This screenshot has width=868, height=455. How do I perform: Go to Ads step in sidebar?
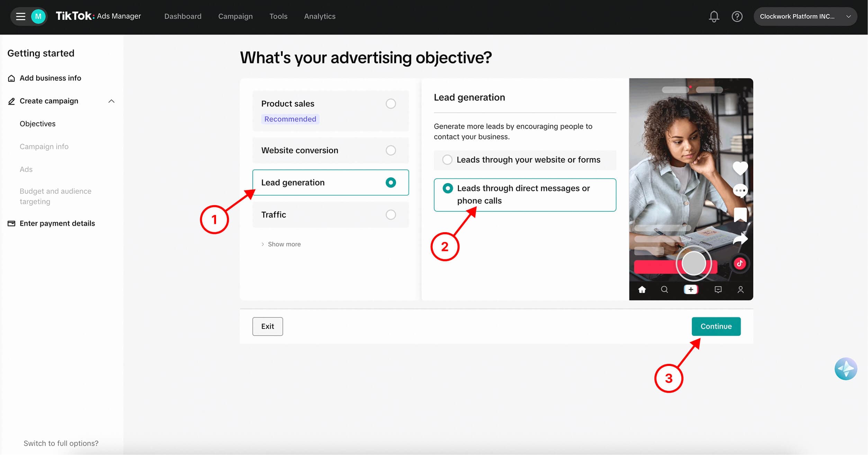(x=26, y=169)
